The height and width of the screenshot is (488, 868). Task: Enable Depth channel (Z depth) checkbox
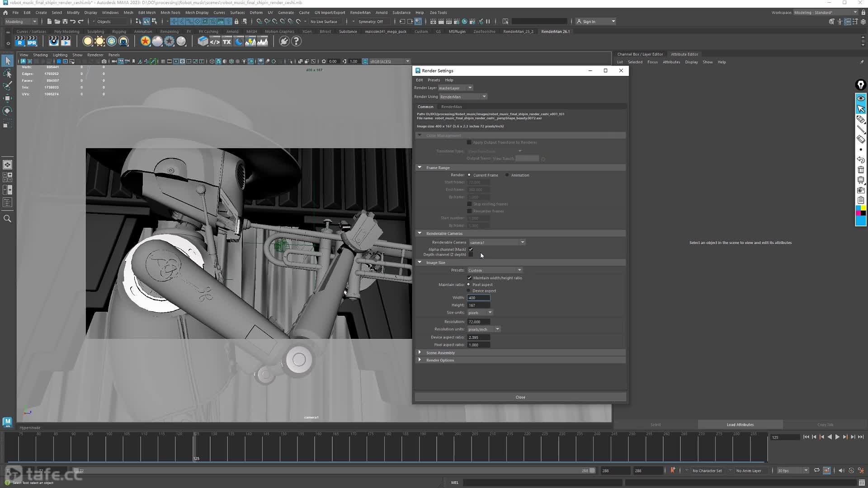pos(471,255)
